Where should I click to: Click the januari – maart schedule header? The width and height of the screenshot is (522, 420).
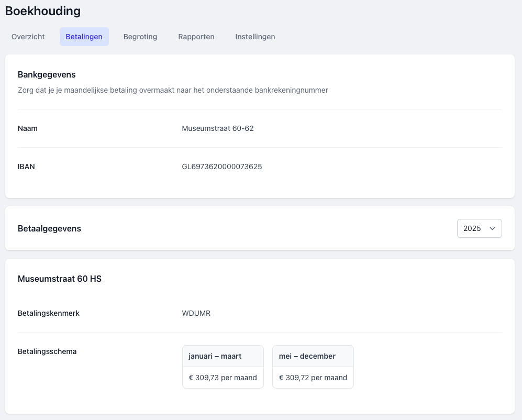point(215,356)
